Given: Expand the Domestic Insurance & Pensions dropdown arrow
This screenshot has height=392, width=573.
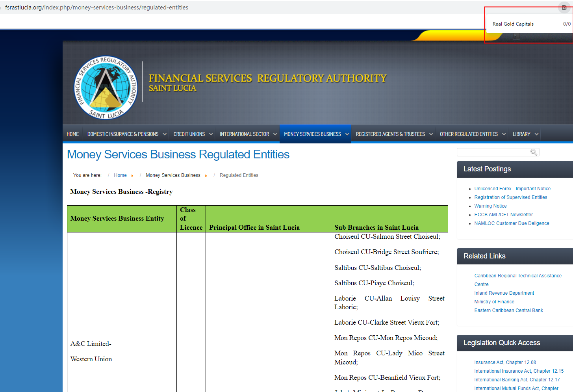Looking at the screenshot, I should [x=165, y=134].
